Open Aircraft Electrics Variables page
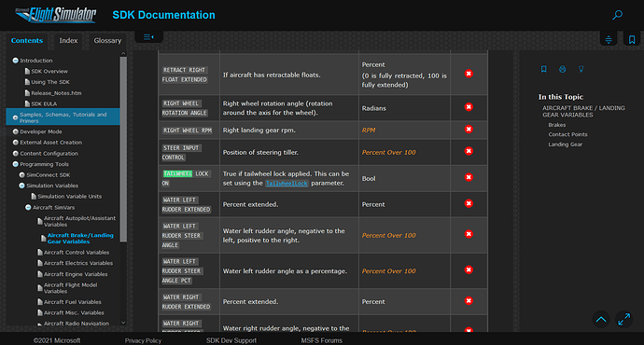The width and height of the screenshot is (644, 345). pyautogui.click(x=78, y=263)
